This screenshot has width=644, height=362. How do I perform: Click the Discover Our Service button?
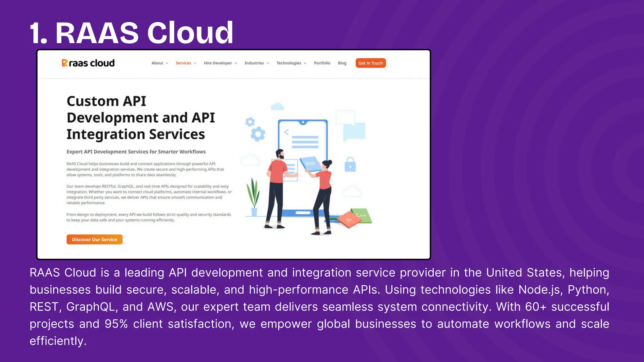[94, 239]
